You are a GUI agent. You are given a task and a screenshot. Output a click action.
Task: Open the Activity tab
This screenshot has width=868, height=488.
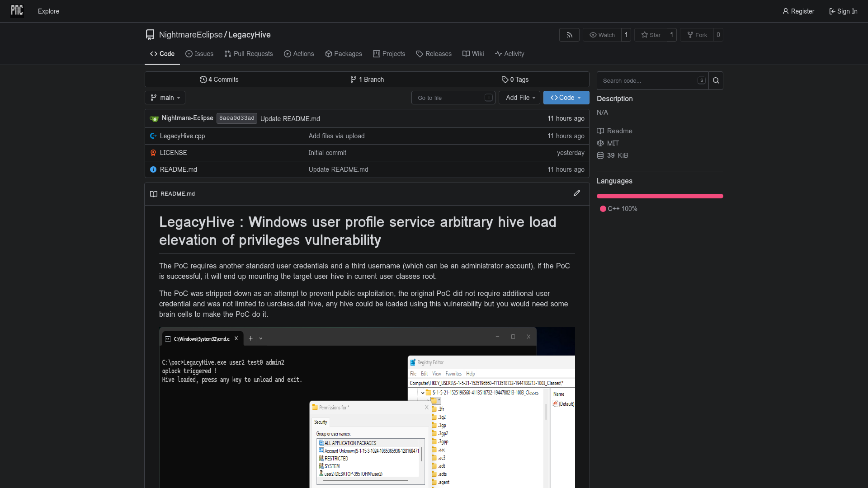tap(509, 54)
